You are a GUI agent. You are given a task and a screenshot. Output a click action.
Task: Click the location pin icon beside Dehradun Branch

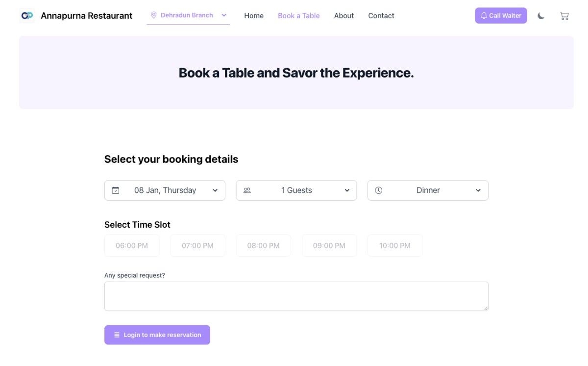tap(154, 15)
